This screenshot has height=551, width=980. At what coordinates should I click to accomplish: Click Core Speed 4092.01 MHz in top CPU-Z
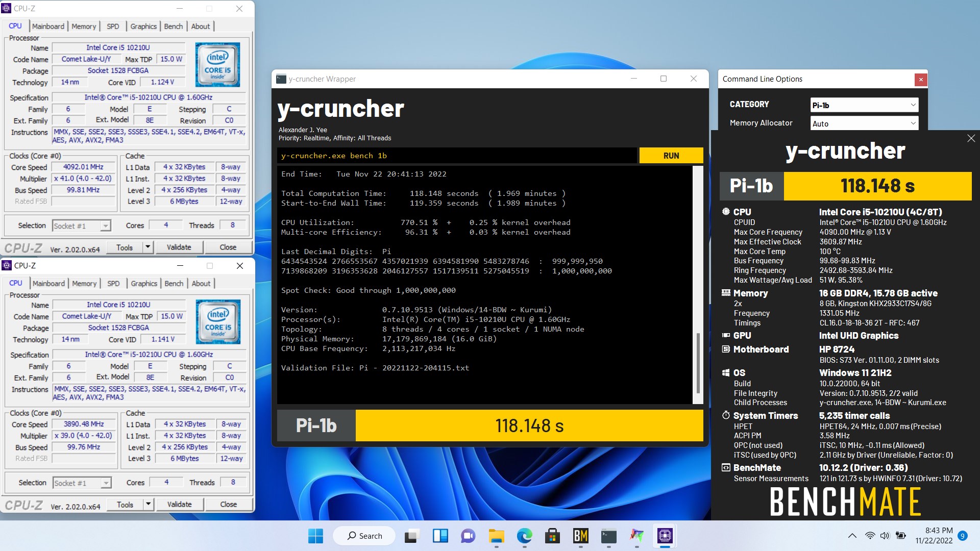tap(83, 167)
